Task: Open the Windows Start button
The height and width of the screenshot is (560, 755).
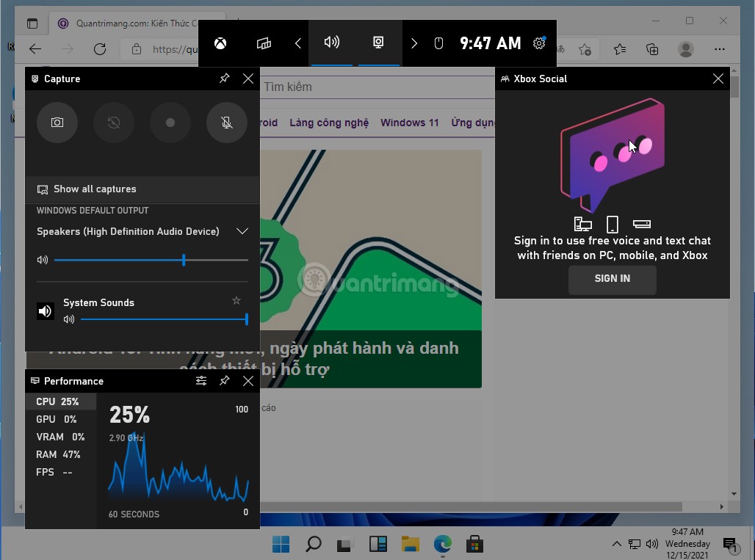Action: tap(281, 545)
